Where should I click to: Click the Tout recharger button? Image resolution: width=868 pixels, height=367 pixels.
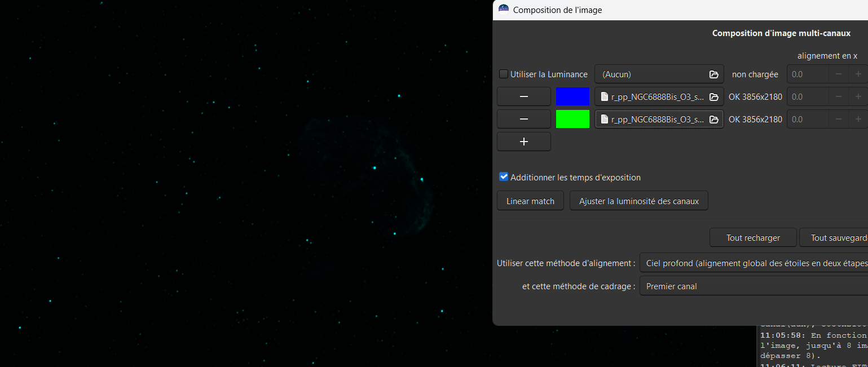coord(752,238)
